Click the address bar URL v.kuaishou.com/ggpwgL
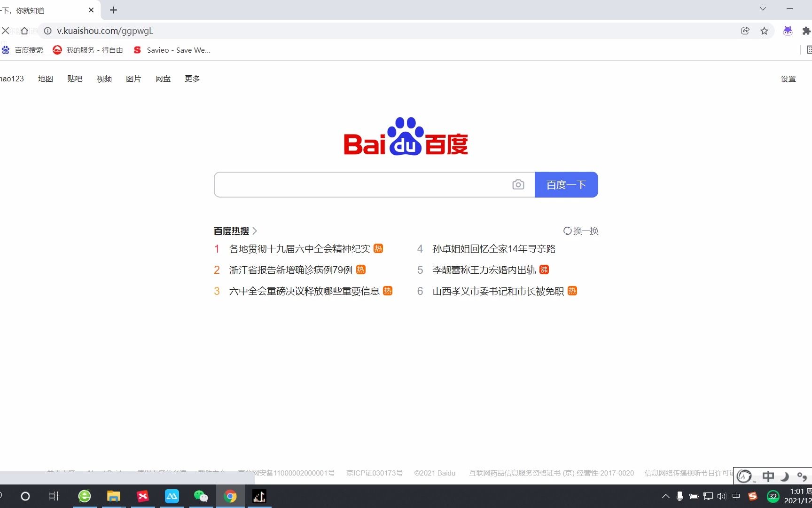 [x=105, y=31]
